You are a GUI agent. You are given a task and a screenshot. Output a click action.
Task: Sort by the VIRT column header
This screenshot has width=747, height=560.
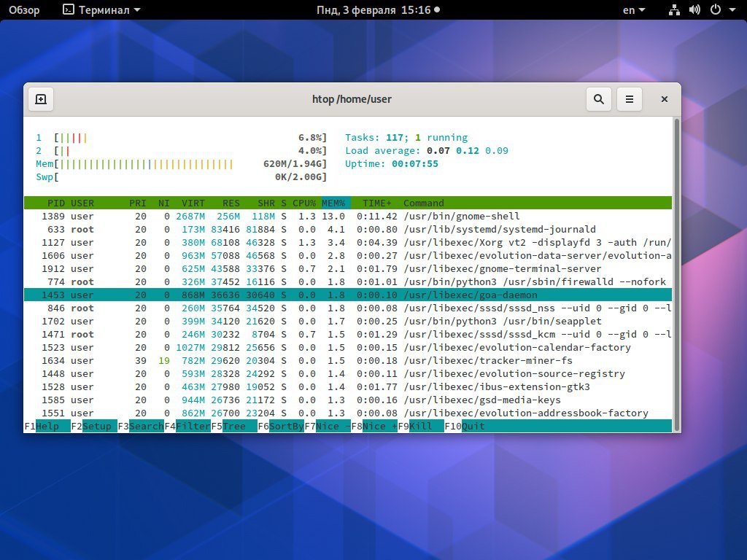click(x=193, y=203)
